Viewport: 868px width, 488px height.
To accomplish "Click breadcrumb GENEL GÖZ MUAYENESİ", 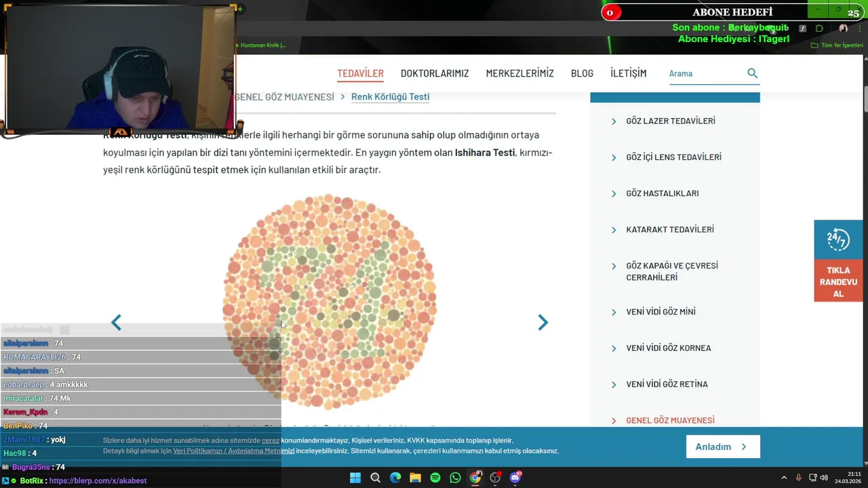I will 284,97.
